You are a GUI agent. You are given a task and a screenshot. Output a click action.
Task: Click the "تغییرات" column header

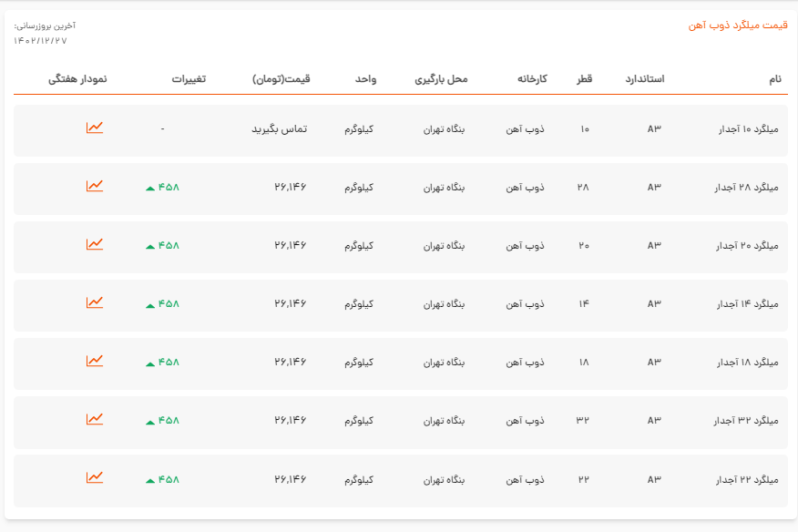point(189,79)
